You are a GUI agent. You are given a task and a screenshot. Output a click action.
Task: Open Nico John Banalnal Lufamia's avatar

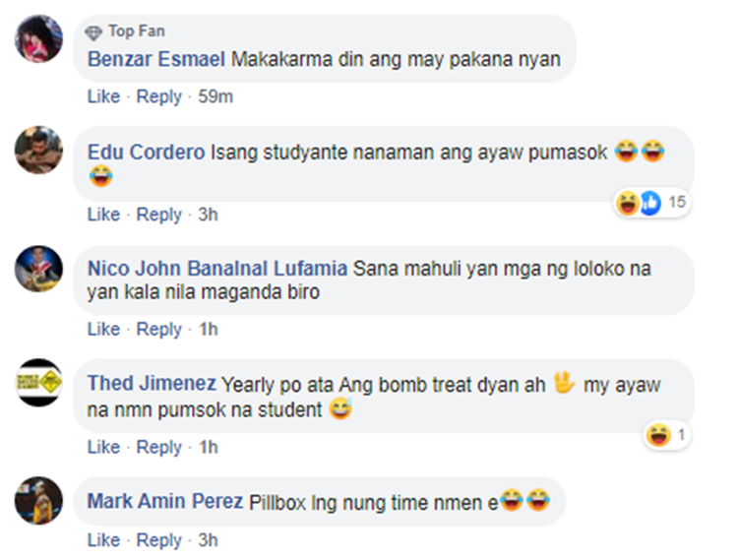[39, 267]
